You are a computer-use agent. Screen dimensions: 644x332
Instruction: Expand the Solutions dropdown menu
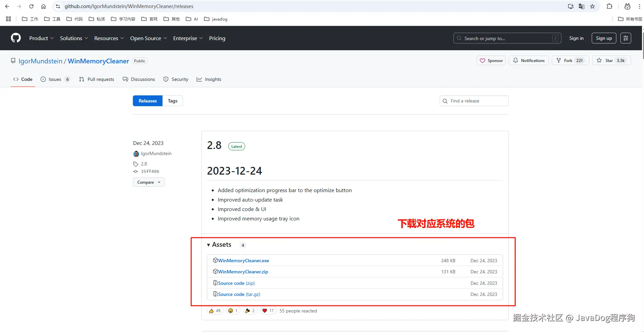74,38
